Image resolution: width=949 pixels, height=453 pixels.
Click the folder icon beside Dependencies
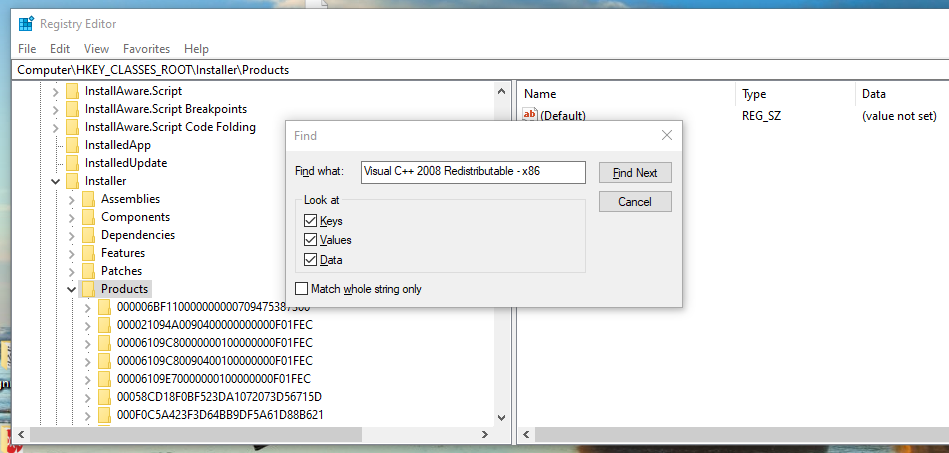tap(88, 235)
